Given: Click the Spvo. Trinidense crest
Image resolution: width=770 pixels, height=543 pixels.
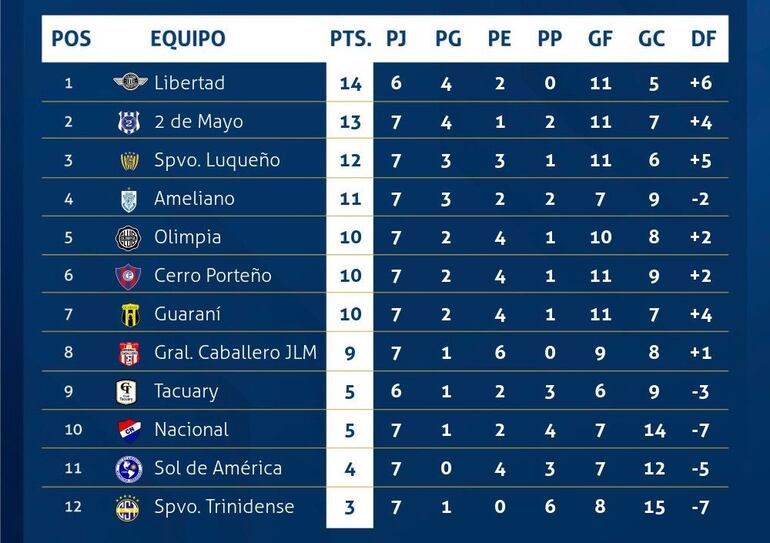Looking at the screenshot, I should click(129, 507).
